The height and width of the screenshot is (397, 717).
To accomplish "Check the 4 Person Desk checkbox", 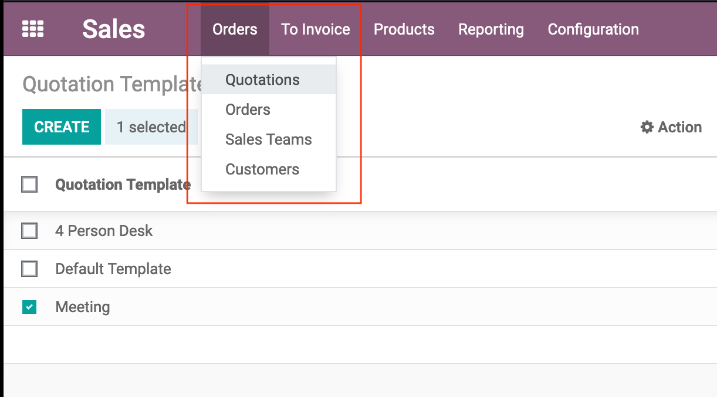I will point(29,231).
